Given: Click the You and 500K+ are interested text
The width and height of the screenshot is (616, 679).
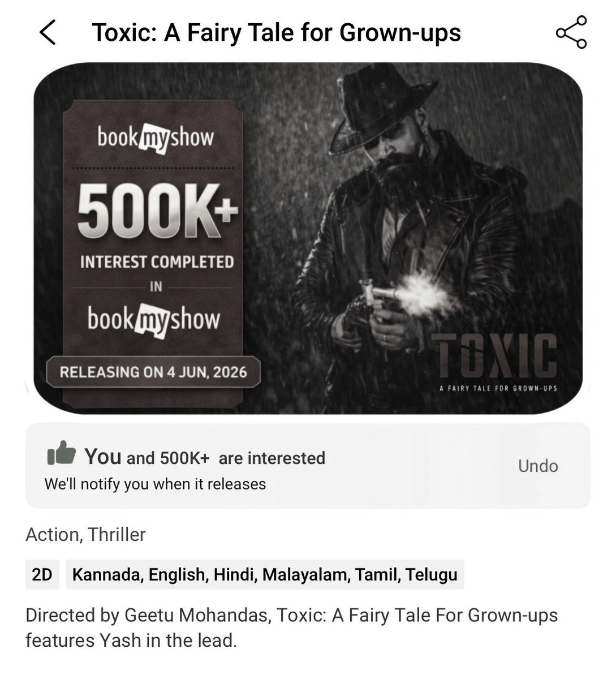Looking at the screenshot, I should click(x=205, y=457).
